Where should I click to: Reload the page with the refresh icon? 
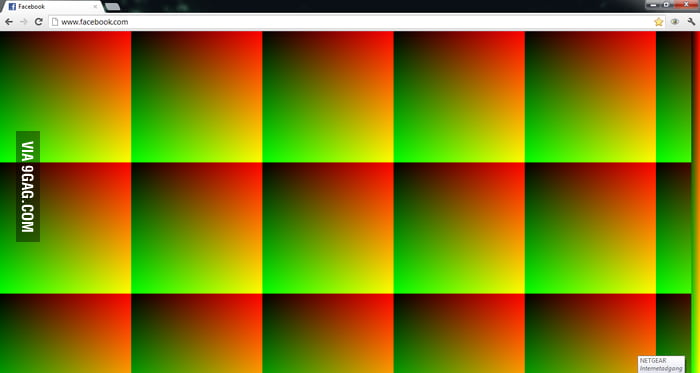tap(39, 22)
